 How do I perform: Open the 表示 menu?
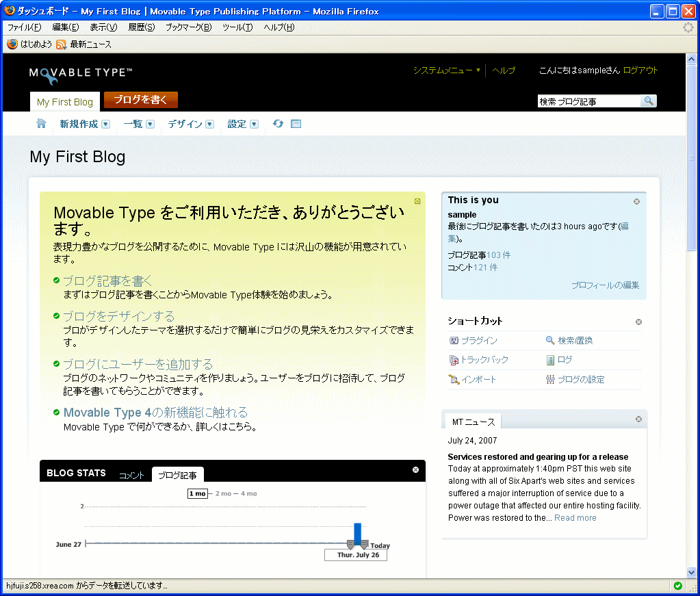tap(103, 27)
